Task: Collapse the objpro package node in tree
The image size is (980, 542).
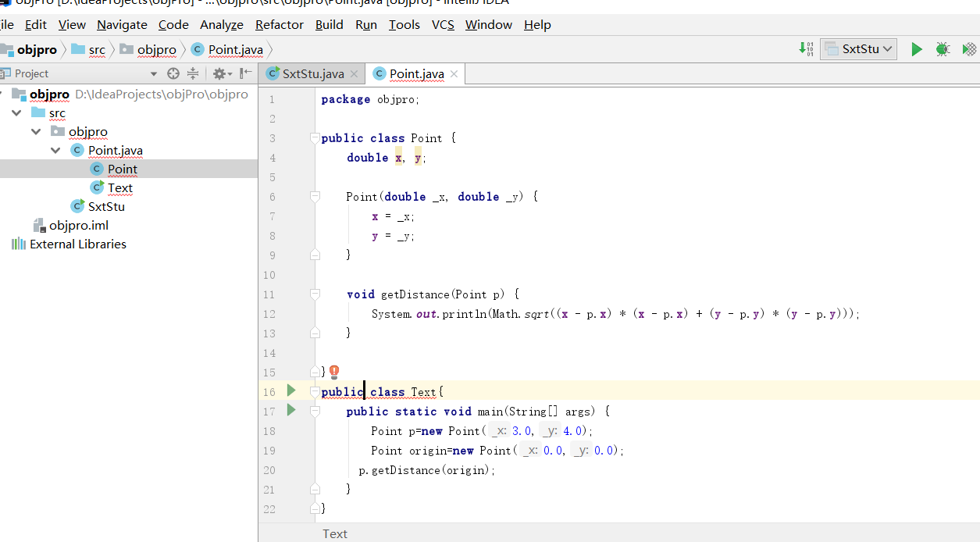Action: (36, 131)
